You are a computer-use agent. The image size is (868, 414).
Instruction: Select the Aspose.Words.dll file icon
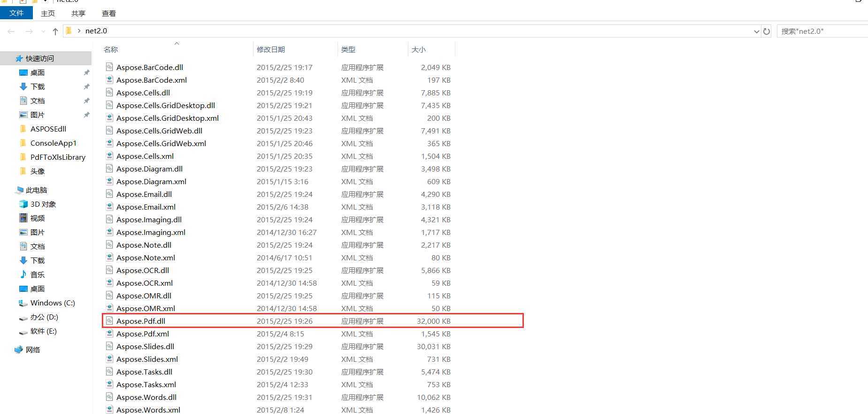point(109,397)
